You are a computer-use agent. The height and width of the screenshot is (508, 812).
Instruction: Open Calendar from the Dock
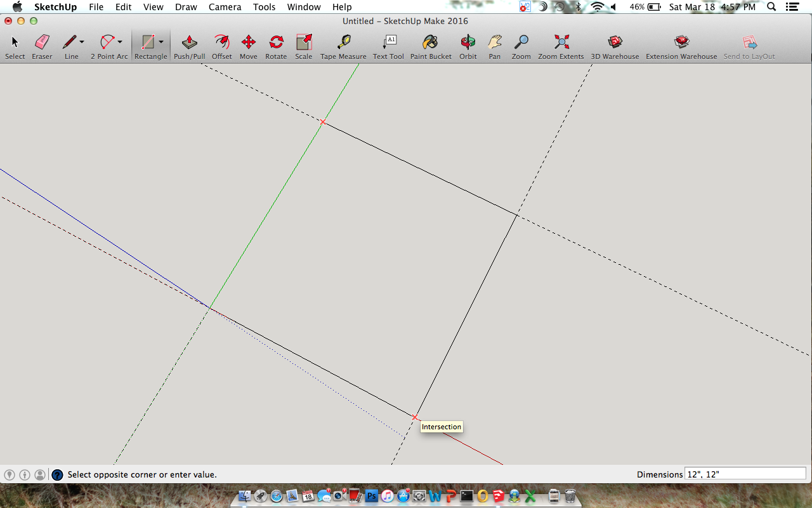tap(308, 495)
